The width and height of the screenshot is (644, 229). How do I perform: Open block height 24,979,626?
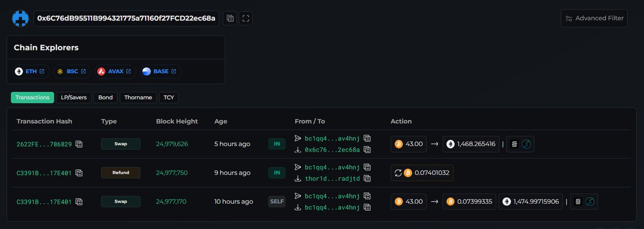pyautogui.click(x=172, y=144)
